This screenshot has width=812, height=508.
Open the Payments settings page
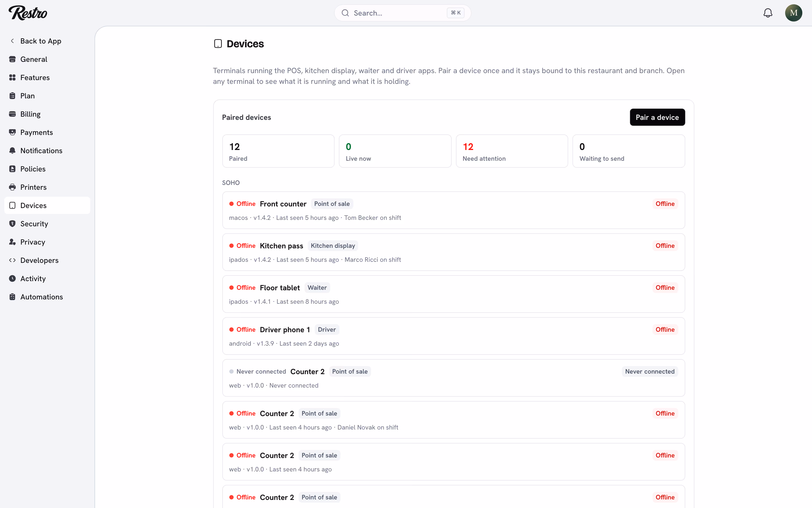click(47, 132)
